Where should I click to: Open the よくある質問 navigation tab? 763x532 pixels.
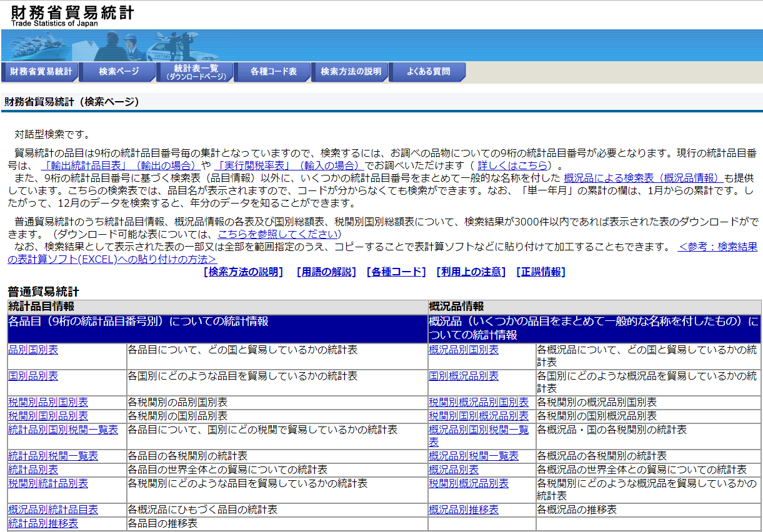click(x=427, y=72)
